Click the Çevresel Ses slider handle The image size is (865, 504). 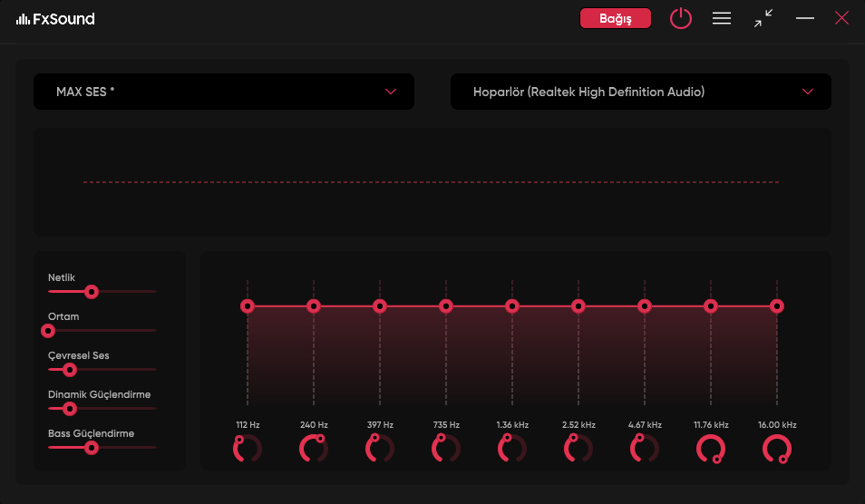point(70,370)
